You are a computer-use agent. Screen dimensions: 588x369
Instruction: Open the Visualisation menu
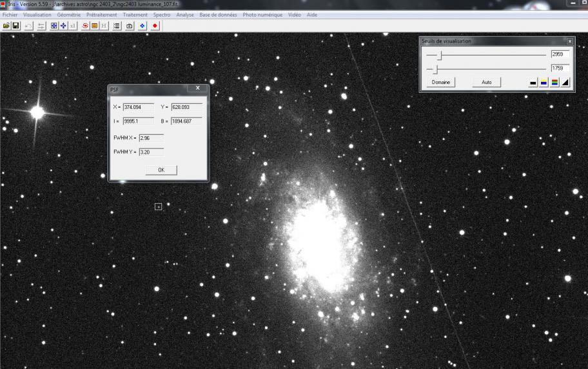[x=37, y=15]
